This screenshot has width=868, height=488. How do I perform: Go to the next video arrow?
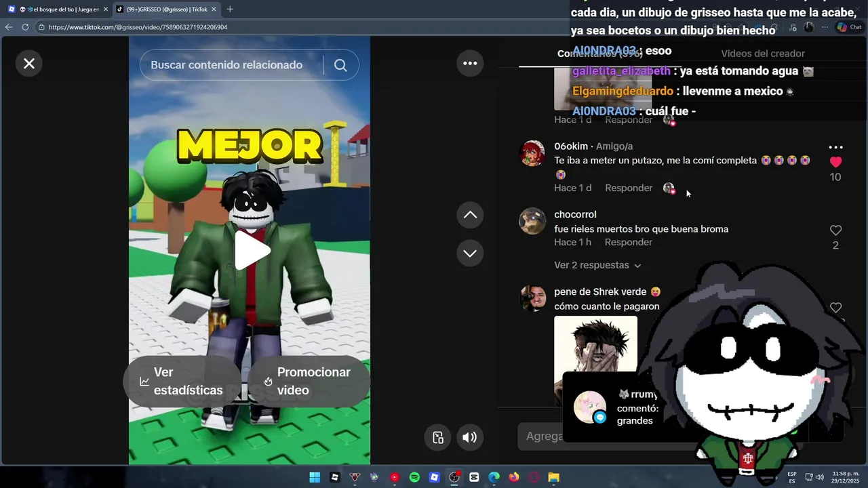pyautogui.click(x=470, y=253)
